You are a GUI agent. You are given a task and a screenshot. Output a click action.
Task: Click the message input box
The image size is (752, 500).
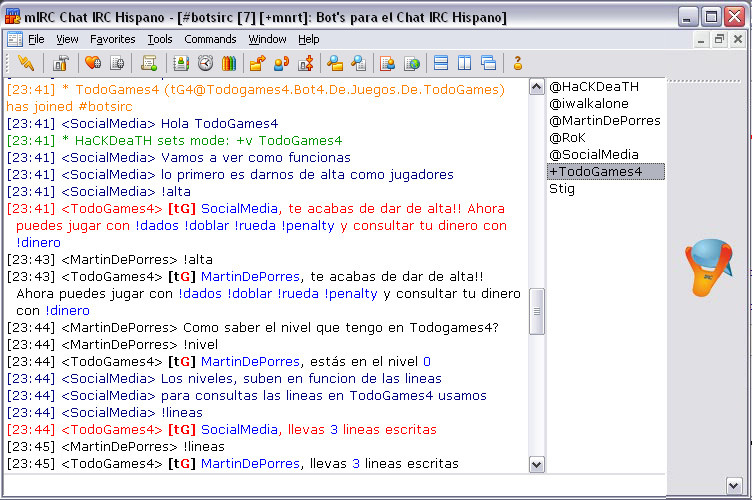pyautogui.click(x=334, y=485)
